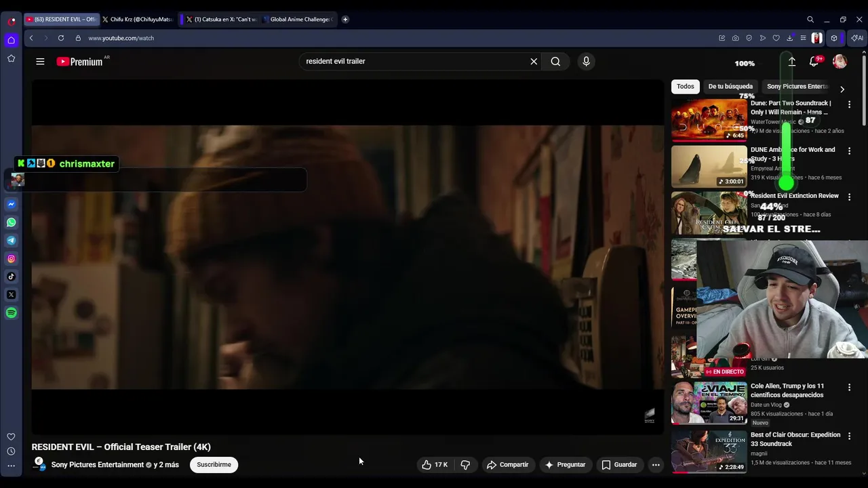Viewport: 868px width, 488px height.
Task: Open sidebar three-dots more options
Action: click(11, 466)
